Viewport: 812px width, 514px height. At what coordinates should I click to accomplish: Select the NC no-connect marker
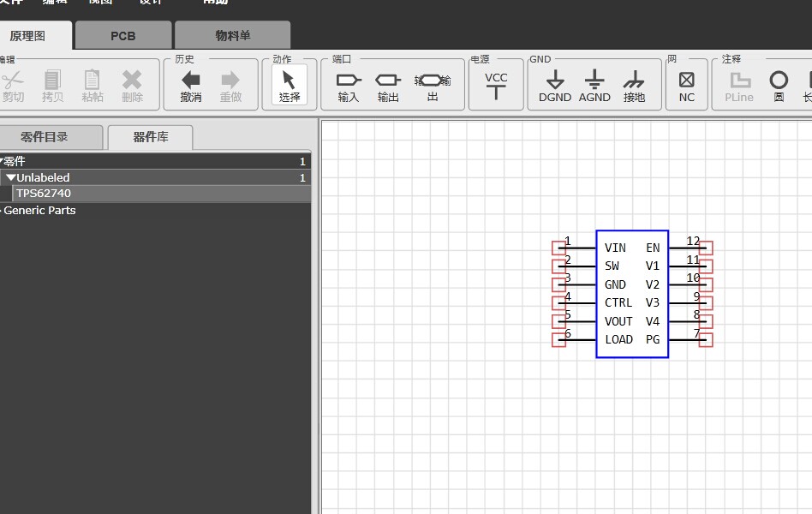687,87
